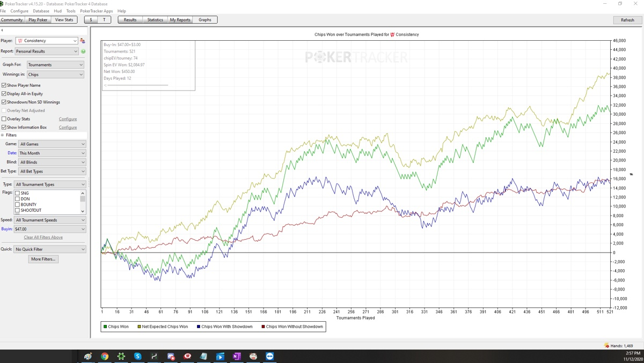The width and height of the screenshot is (644, 363).
Task: Open the Date filter dropdown
Action: (52, 153)
